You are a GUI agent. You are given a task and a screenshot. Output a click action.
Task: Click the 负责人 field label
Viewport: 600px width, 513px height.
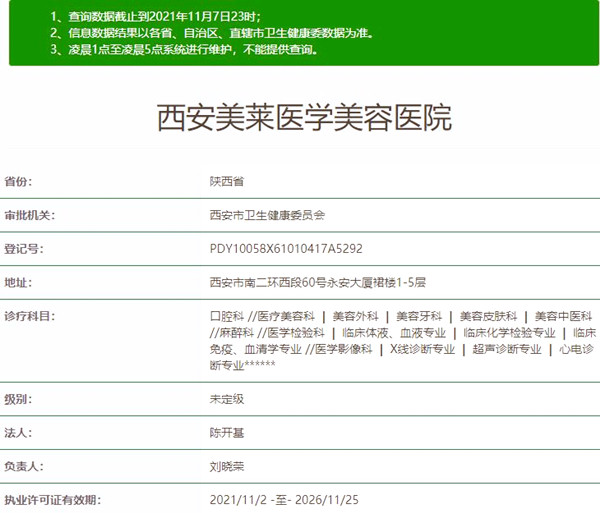coord(24,466)
